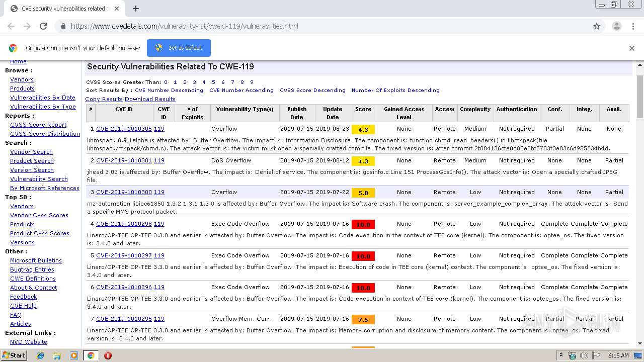Open the Home link in the sidebar
Screen dimensions: 644x362
[x=18, y=61]
